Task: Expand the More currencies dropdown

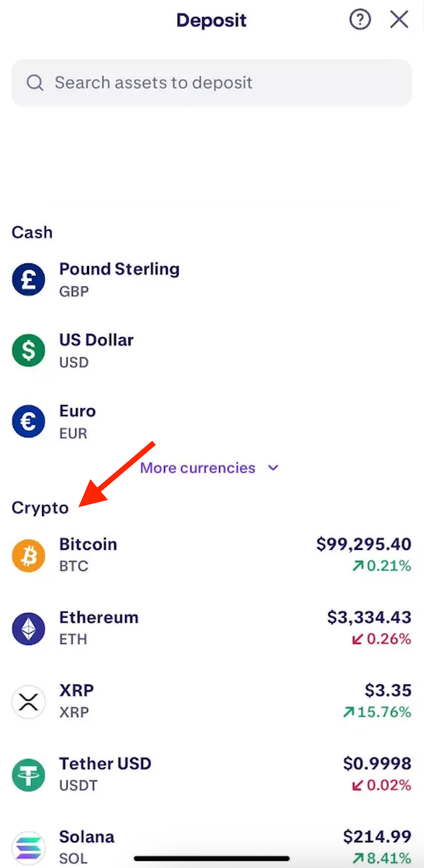Action: 197,468
